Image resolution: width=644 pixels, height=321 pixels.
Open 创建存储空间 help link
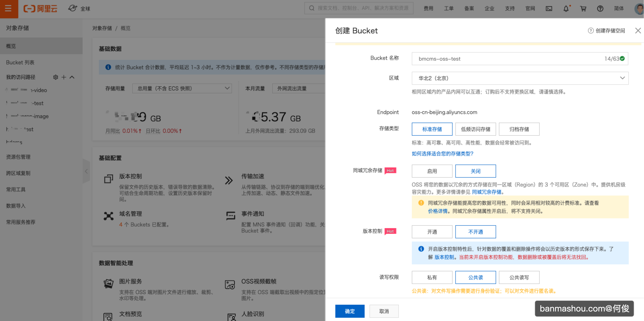(x=606, y=31)
